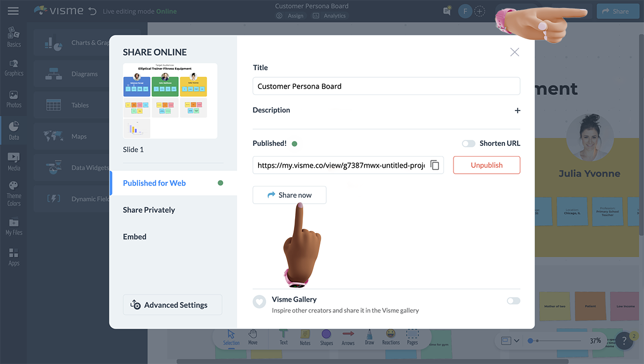Enable the Shorten URL toggle
644x364 pixels.
469,143
